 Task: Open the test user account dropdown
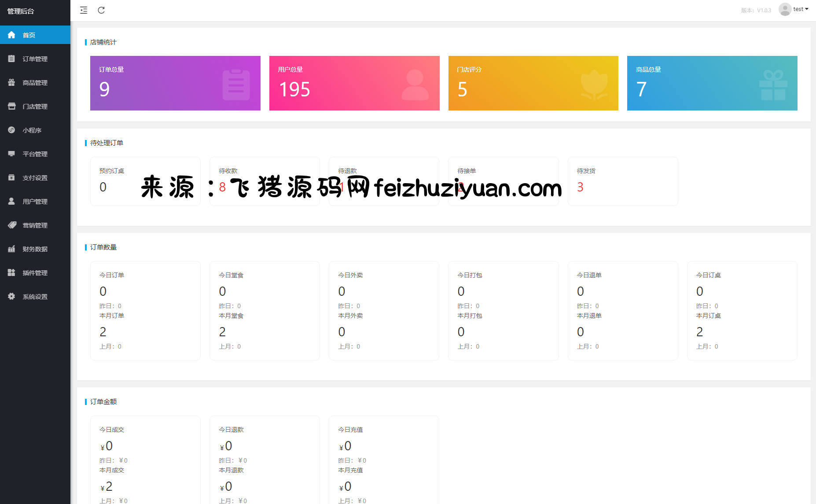coord(801,9)
